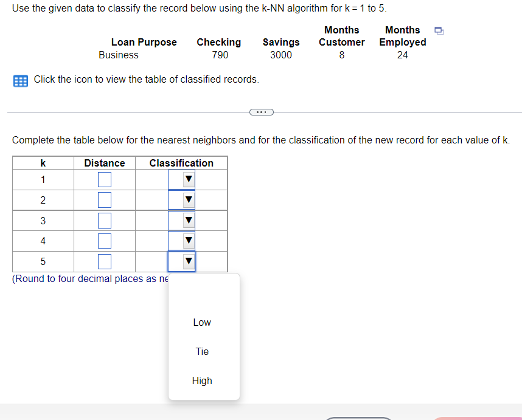The width and height of the screenshot is (522, 420).
Task: Click the Distance column header
Action: [x=104, y=163]
